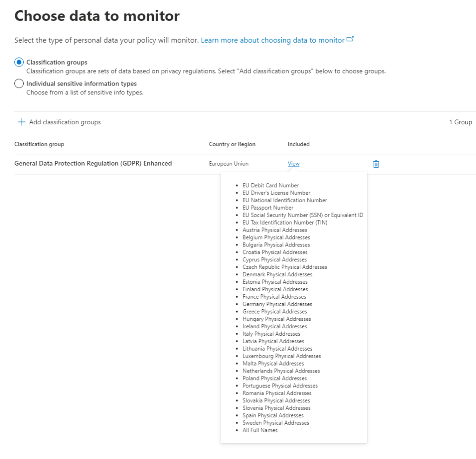Image resolution: width=476 pixels, height=459 pixels.
Task: Click EU Debit Card Number list item
Action: (x=271, y=186)
